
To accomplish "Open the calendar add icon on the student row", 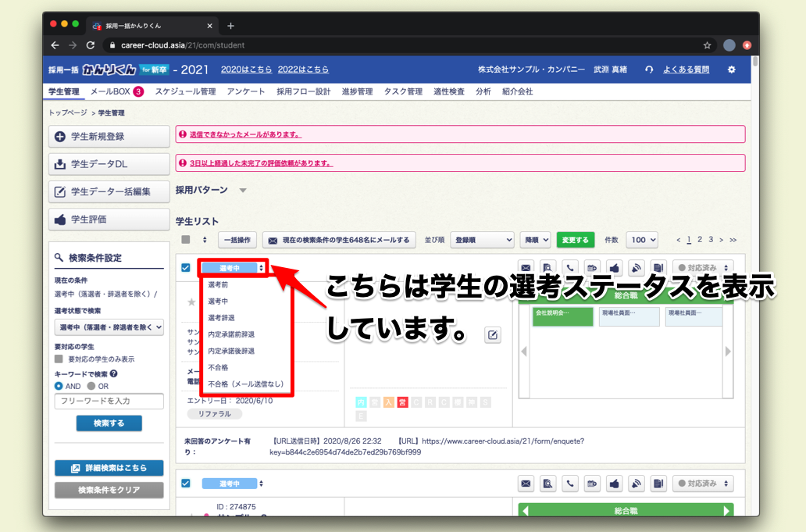I will tap(591, 266).
